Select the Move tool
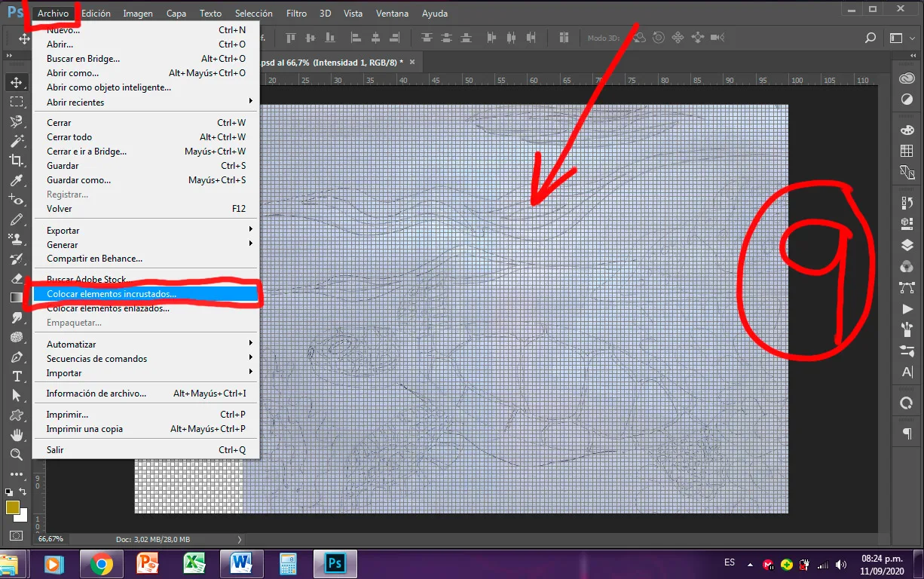 click(17, 82)
